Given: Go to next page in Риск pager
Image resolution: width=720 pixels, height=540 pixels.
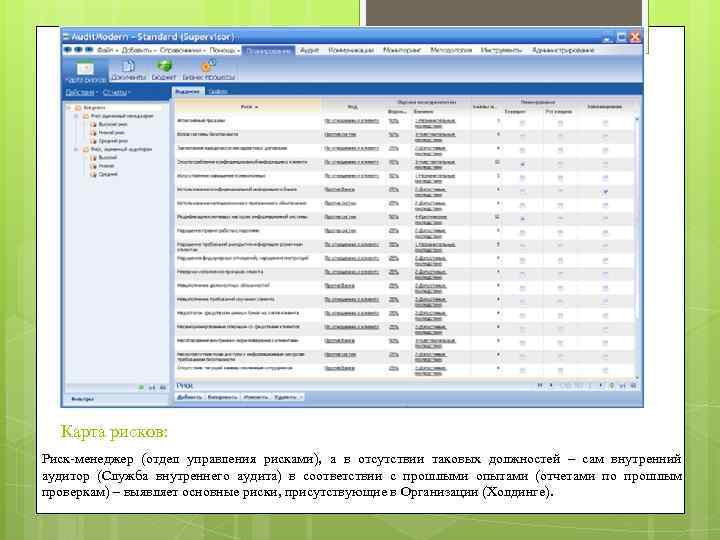Looking at the screenshot, I should (601, 386).
